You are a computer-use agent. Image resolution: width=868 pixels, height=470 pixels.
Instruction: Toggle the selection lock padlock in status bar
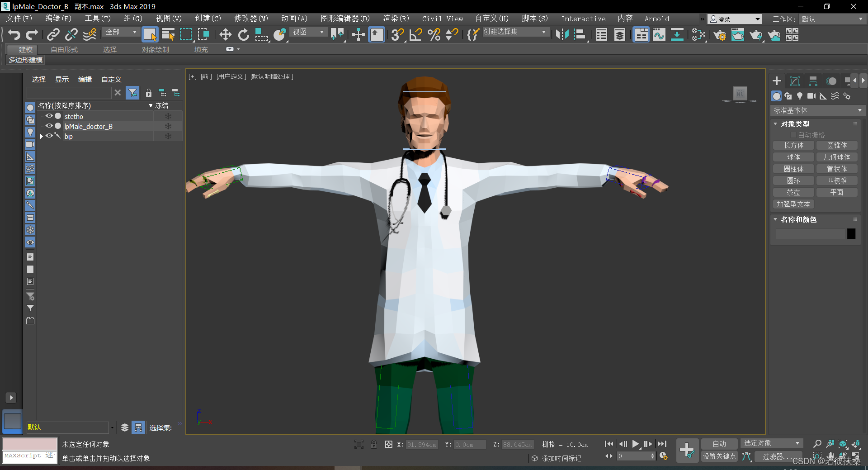click(374, 444)
